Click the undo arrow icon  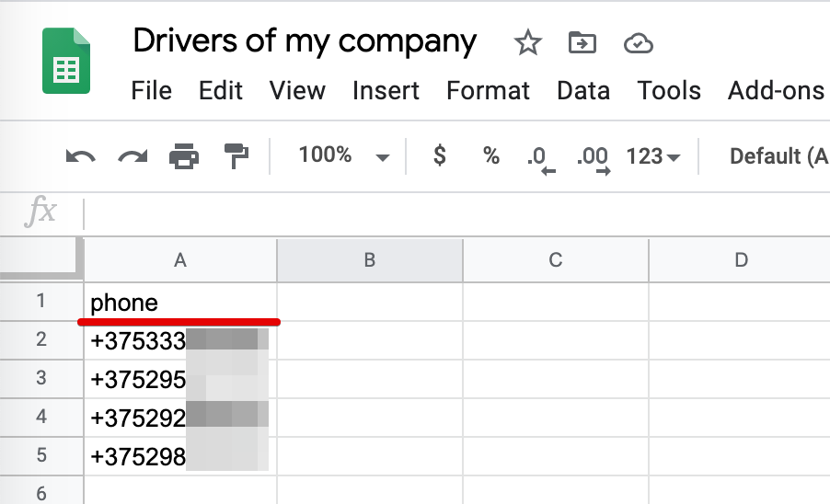click(80, 156)
